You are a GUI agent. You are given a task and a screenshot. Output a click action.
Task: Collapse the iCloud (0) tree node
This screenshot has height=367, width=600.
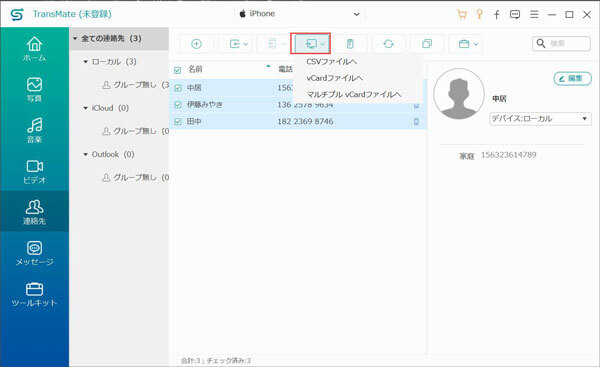[x=86, y=108]
